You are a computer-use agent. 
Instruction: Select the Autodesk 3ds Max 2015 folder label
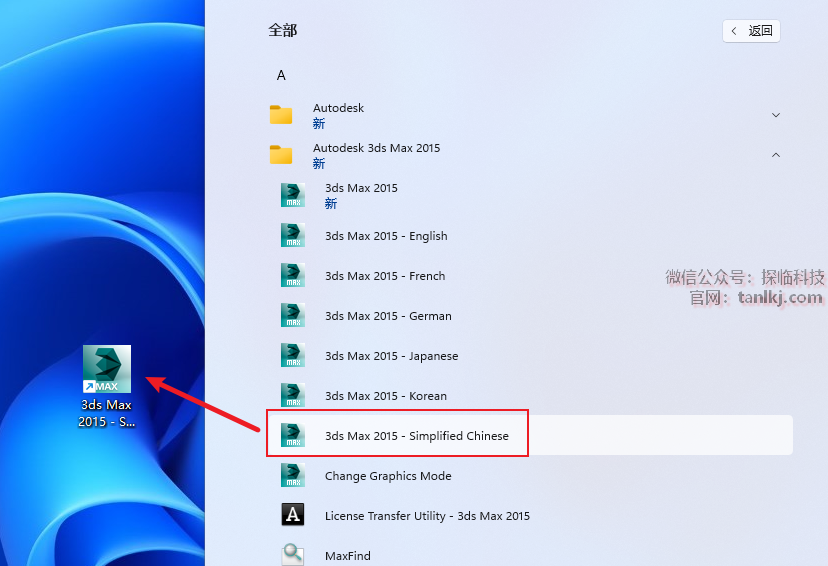pyautogui.click(x=377, y=148)
